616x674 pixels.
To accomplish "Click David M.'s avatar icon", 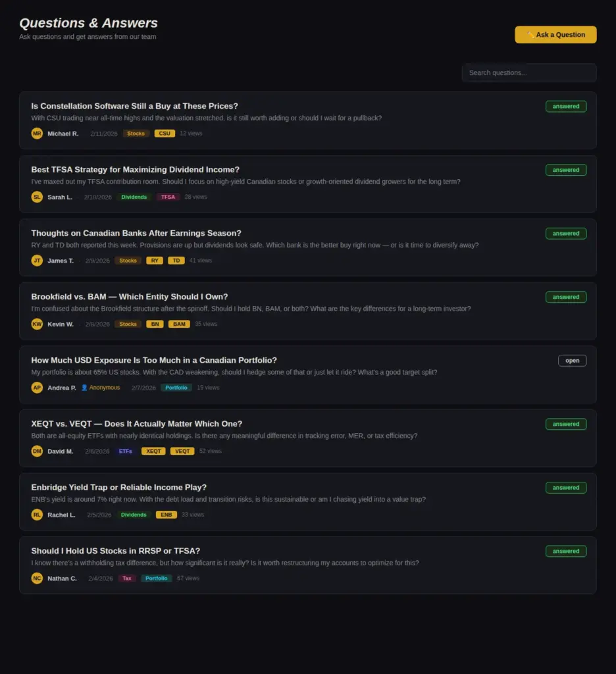I will click(x=37, y=451).
